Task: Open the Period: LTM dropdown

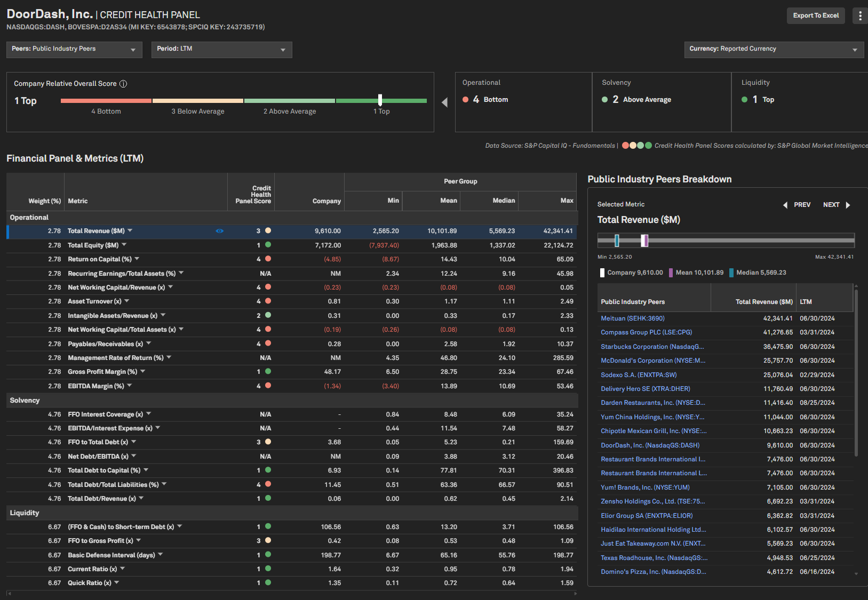Action: coord(221,50)
